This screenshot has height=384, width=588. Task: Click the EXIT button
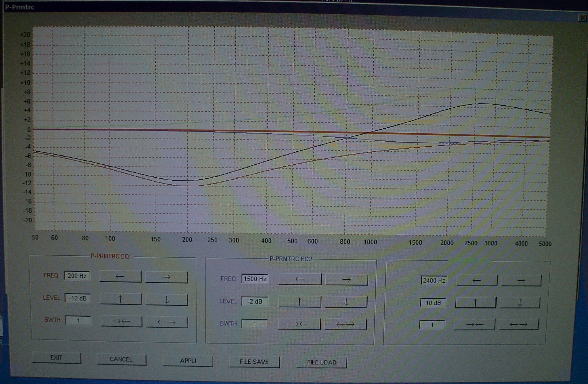tap(56, 358)
